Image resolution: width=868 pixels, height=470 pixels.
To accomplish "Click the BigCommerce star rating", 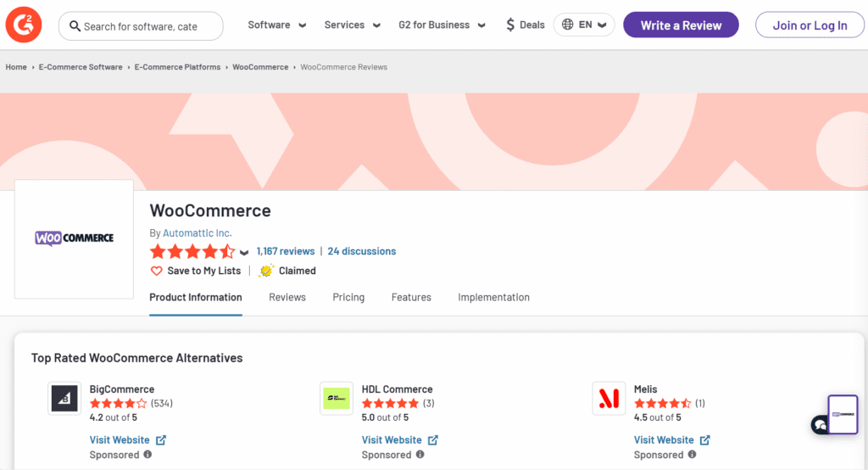I will point(119,404).
